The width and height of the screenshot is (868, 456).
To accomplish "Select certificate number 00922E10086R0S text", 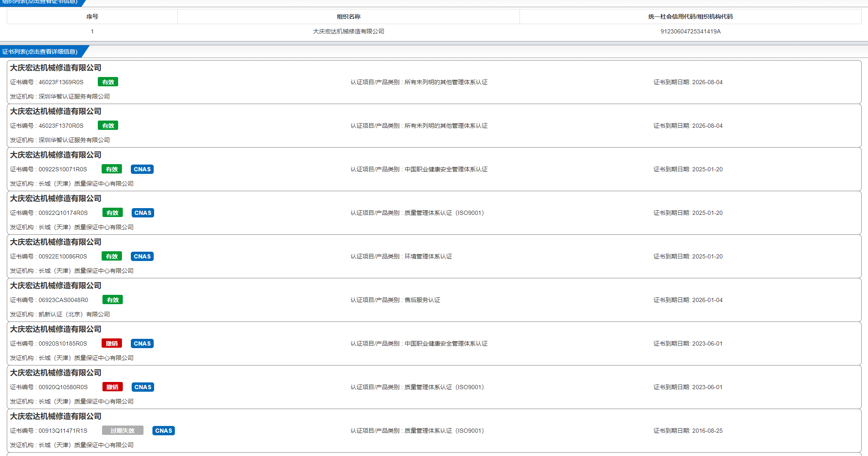I will point(63,256).
